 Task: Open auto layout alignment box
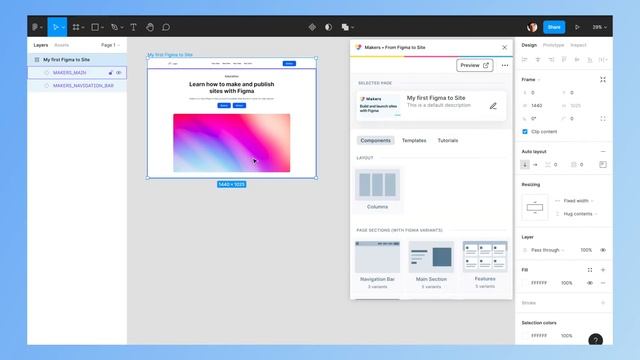[603, 164]
